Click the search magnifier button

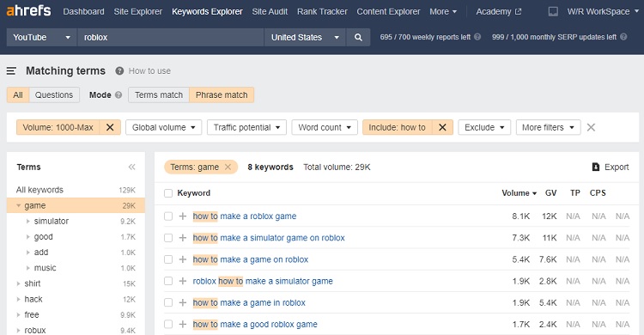358,38
